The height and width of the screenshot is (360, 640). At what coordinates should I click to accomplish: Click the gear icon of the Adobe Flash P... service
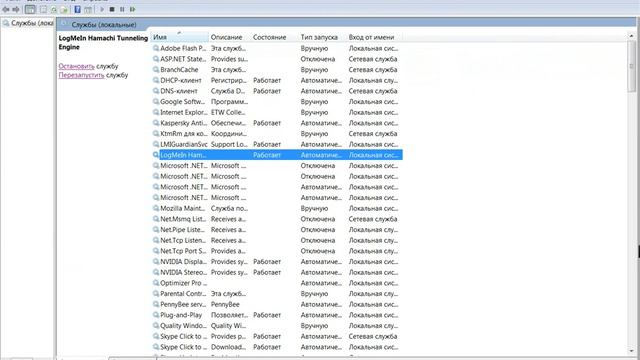156,48
